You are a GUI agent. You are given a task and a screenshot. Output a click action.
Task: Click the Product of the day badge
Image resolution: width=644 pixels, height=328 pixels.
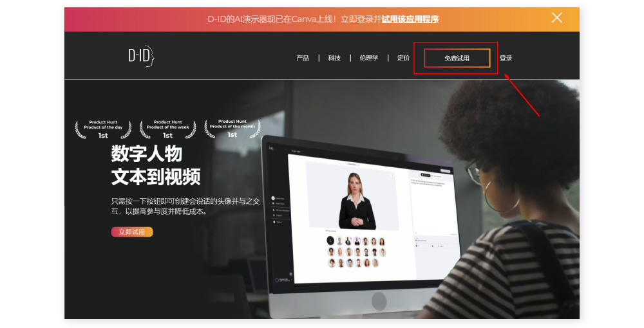point(103,129)
